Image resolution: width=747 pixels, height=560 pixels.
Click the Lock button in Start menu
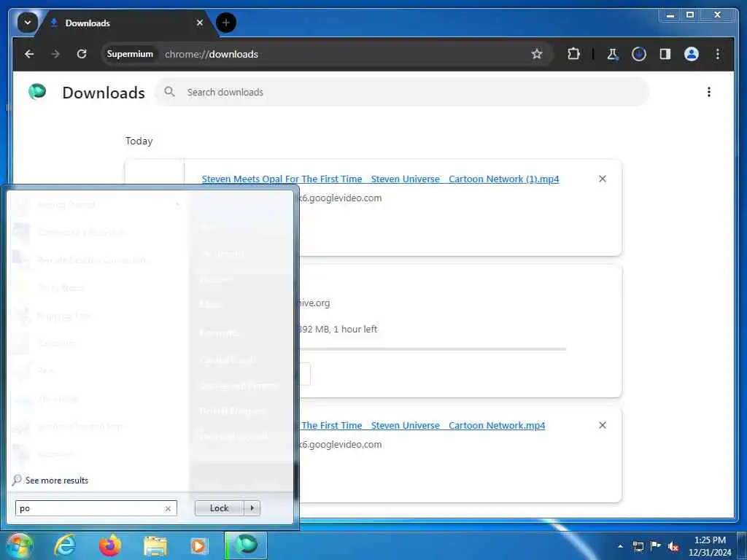[219, 508]
